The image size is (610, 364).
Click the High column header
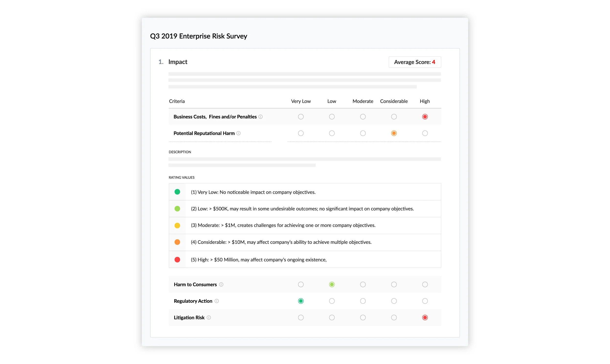(x=425, y=101)
